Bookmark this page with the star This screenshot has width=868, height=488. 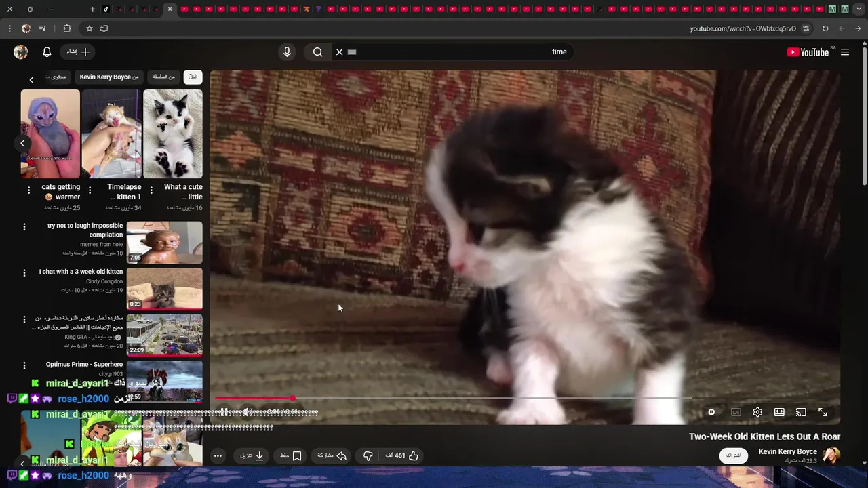click(x=89, y=28)
